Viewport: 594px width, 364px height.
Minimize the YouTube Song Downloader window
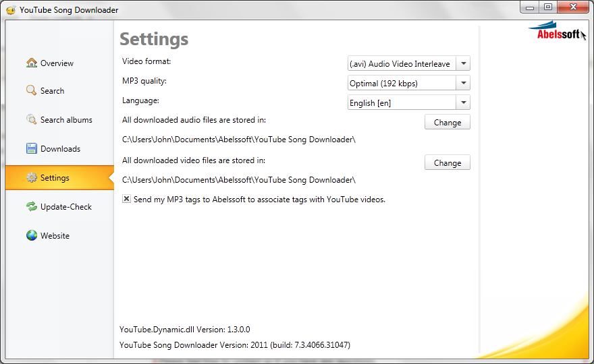[530, 7]
